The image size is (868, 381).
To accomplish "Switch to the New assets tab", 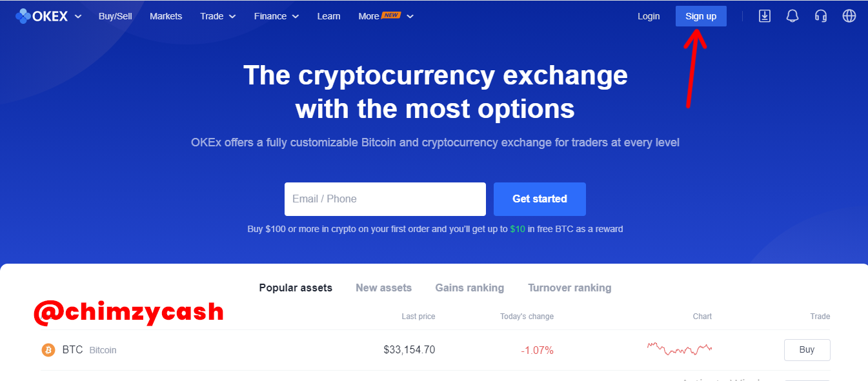I will pyautogui.click(x=383, y=288).
